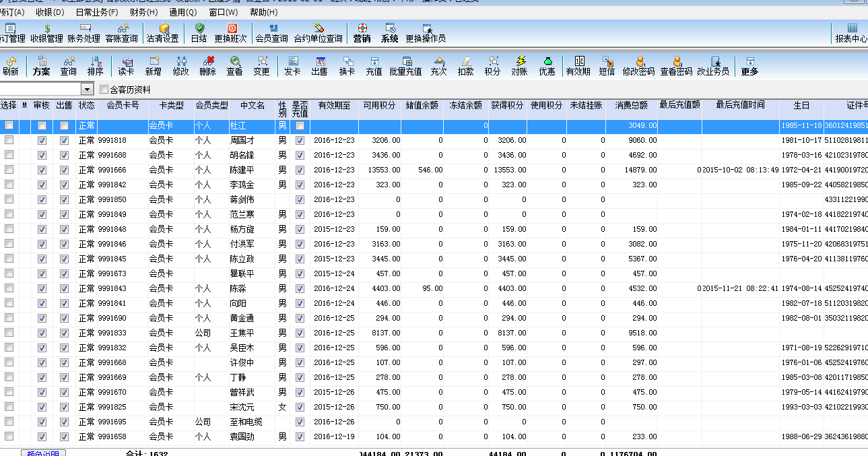Click the 有效期 validity period icon

[578, 66]
